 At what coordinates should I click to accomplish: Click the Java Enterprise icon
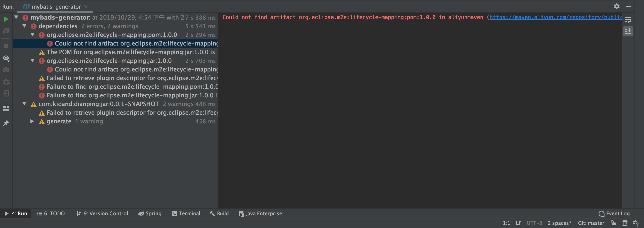[241, 213]
